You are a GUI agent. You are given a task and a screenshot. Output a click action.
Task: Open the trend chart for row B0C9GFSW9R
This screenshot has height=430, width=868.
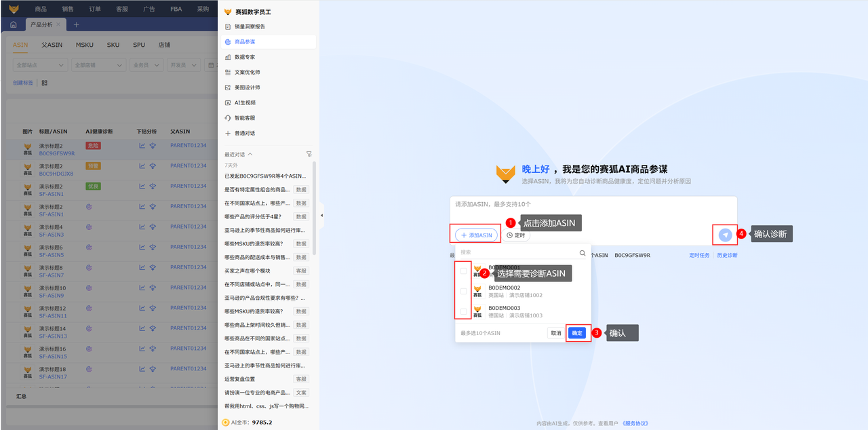click(142, 145)
